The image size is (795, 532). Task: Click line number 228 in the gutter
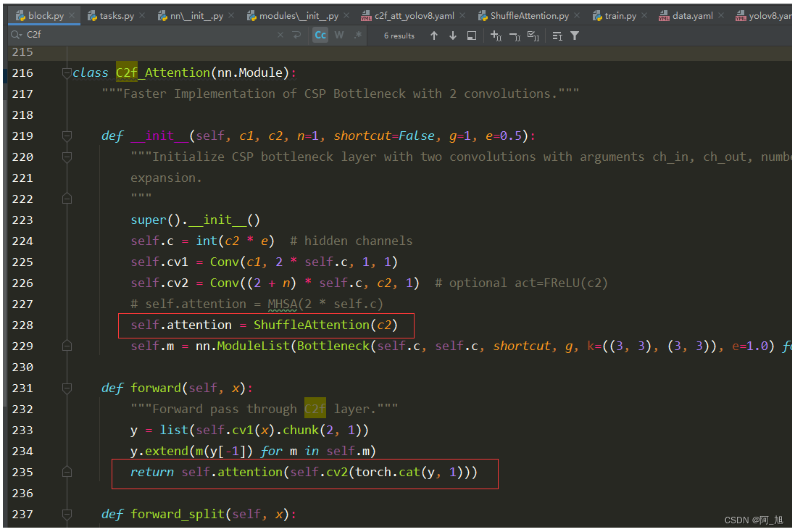point(22,325)
